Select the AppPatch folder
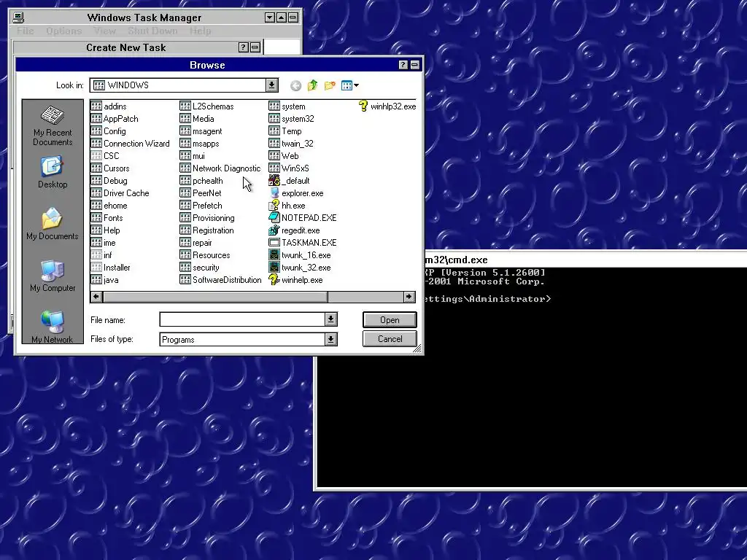The height and width of the screenshot is (560, 747). [x=115, y=119]
